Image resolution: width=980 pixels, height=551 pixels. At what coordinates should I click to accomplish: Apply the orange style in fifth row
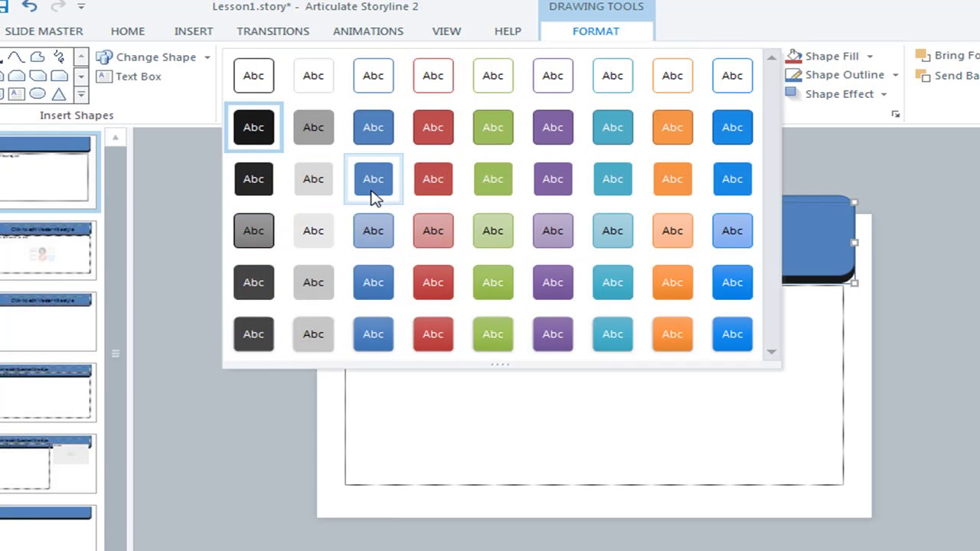point(672,282)
